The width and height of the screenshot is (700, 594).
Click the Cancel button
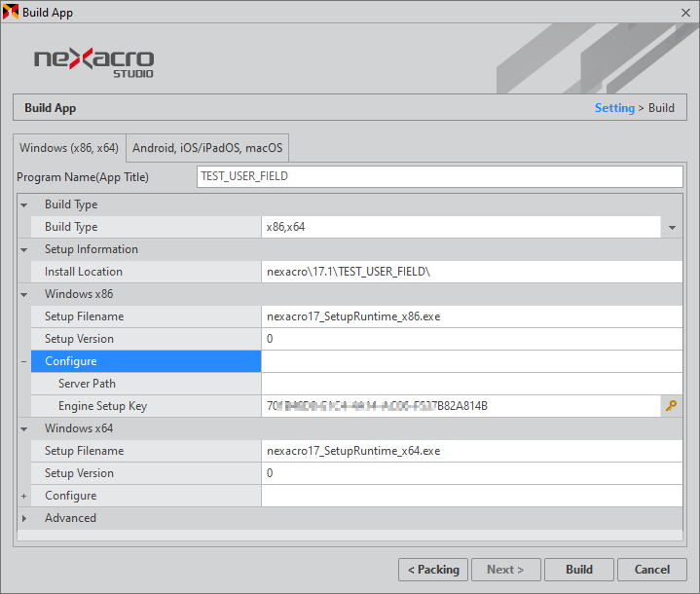[x=651, y=570]
